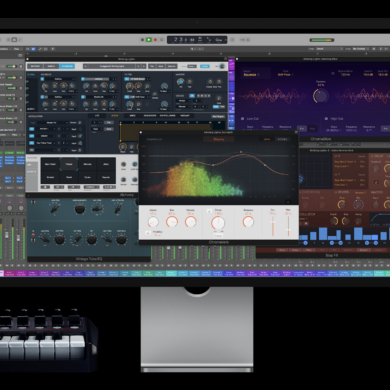Open the ChromaVerb room type dropdown

pos(219,139)
